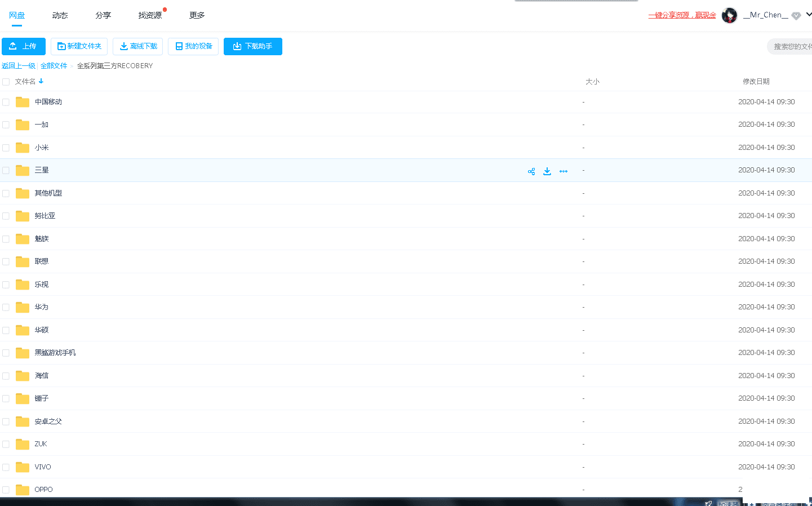Toggle the select-all checkbox in the header
This screenshot has height=506, width=812.
[x=6, y=82]
